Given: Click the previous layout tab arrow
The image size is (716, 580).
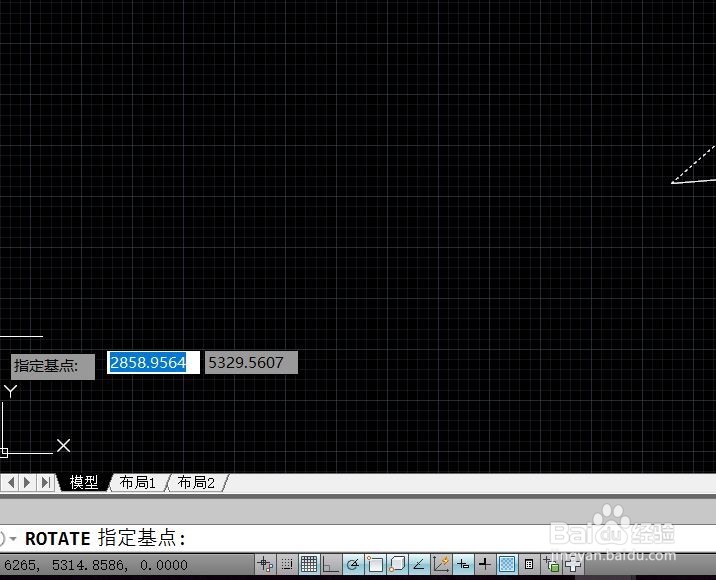Looking at the screenshot, I should tap(11, 482).
